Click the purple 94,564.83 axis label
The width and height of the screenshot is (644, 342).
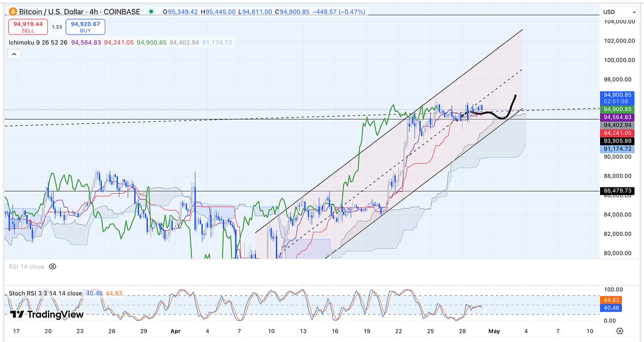click(x=618, y=117)
